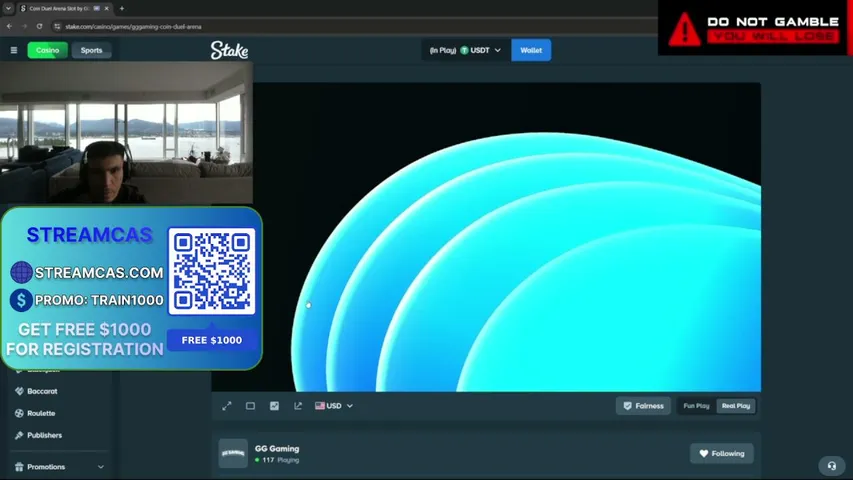Open the GG Gaming provider link
Screen dimensions: 853x480
coord(277,448)
